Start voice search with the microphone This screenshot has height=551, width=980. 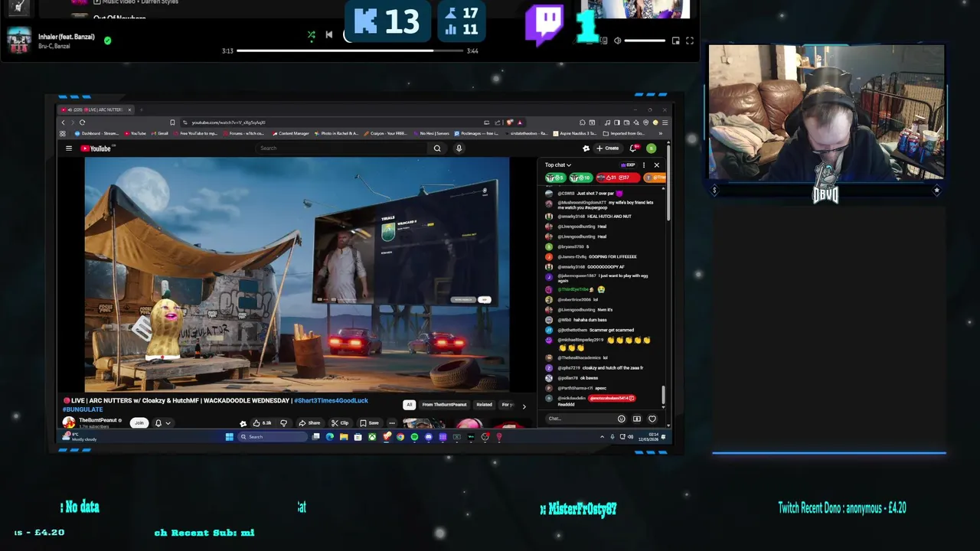pos(459,148)
